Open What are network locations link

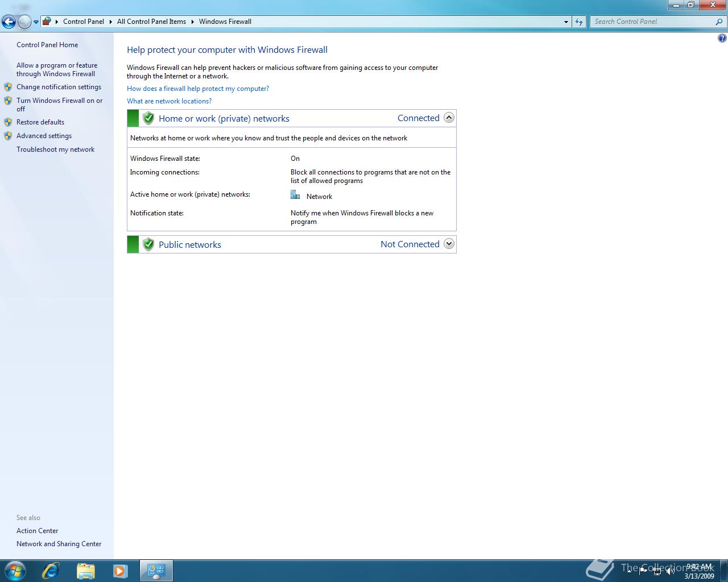[x=169, y=101]
